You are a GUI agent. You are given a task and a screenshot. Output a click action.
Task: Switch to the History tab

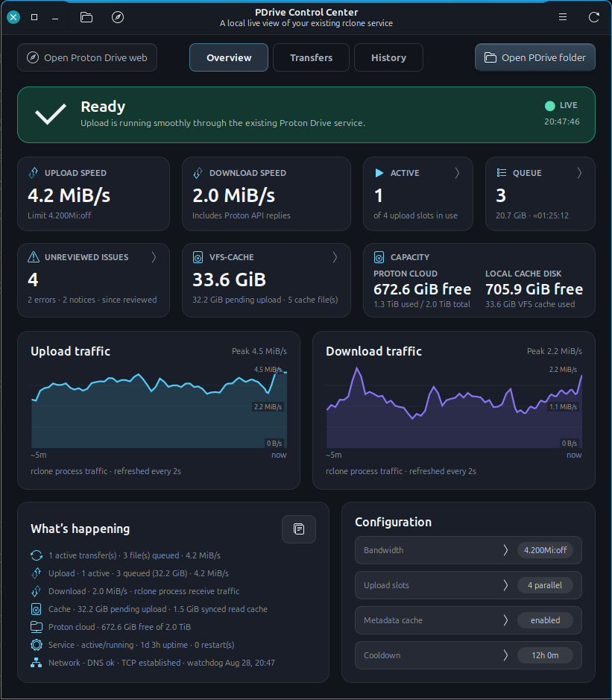coord(388,57)
